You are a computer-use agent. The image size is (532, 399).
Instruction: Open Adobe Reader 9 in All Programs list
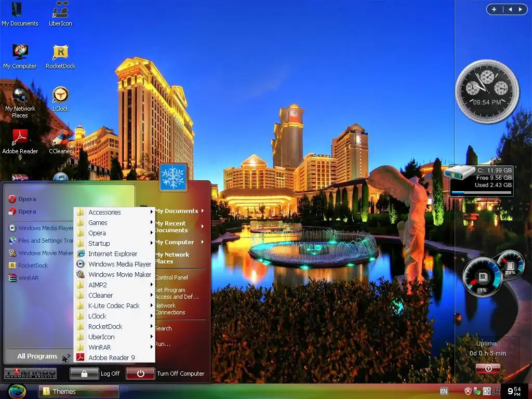pos(114,357)
